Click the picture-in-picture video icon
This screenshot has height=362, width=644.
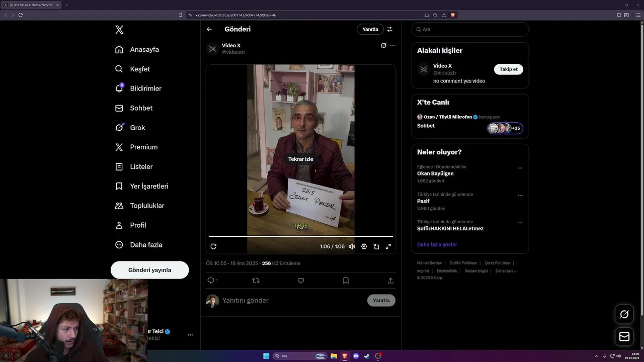[376, 246]
